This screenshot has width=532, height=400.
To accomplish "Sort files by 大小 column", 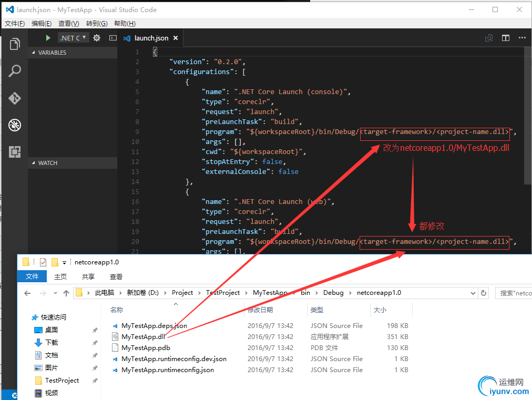I will pyautogui.click(x=380, y=310).
